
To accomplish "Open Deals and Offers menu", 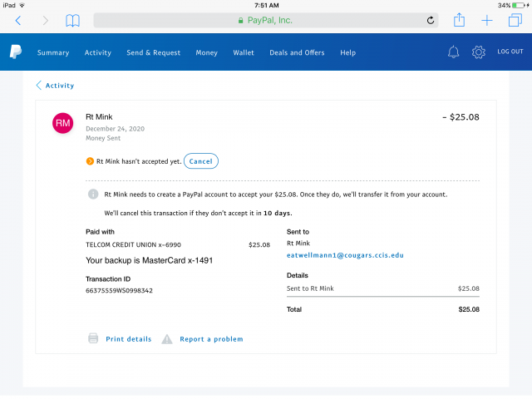I will 298,52.
